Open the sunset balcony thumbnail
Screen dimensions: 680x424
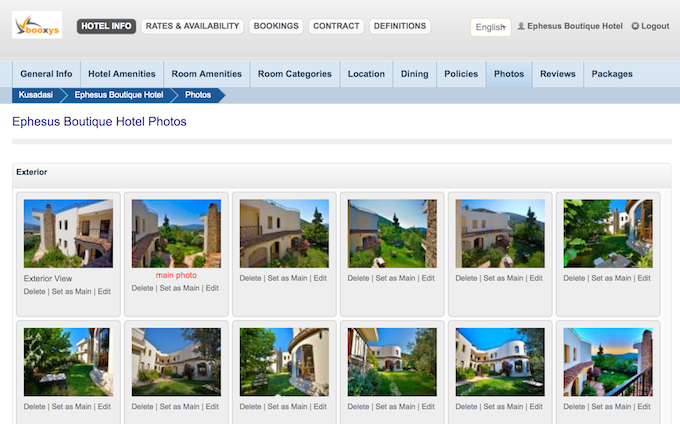coord(608,362)
